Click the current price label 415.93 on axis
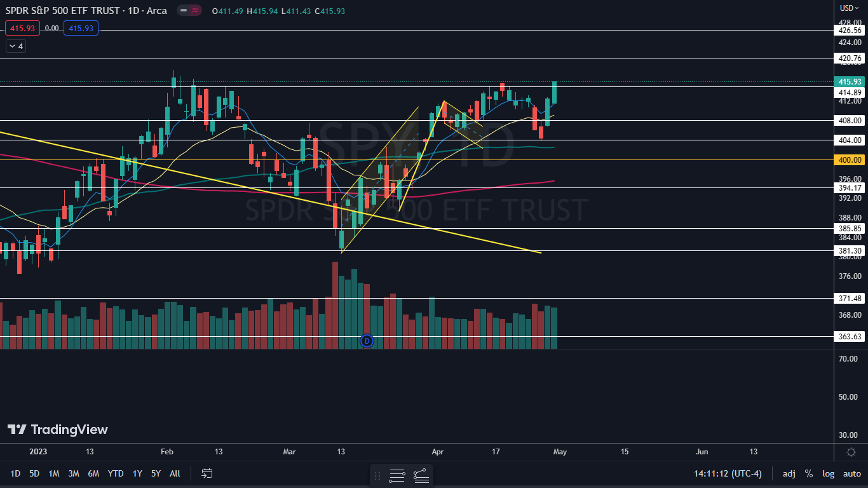Viewport: 868px width, 488px height. pyautogui.click(x=850, y=81)
